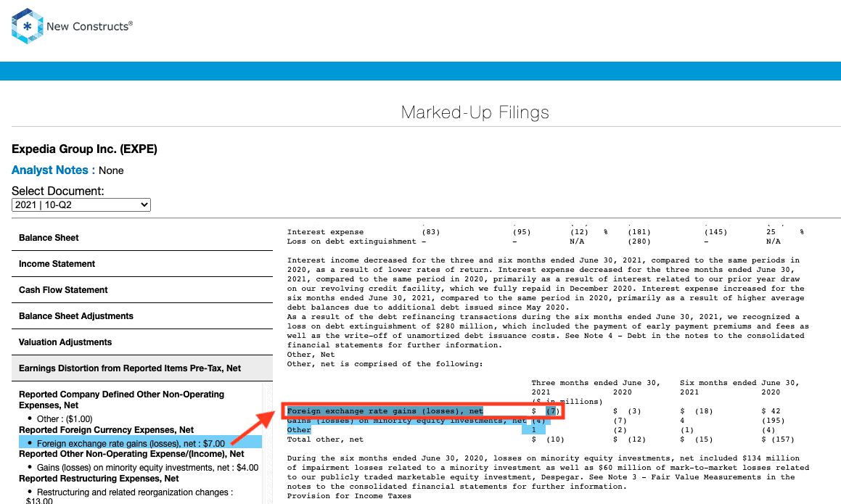Select Gains (losses) on minority equity investments item

[x=147, y=468]
